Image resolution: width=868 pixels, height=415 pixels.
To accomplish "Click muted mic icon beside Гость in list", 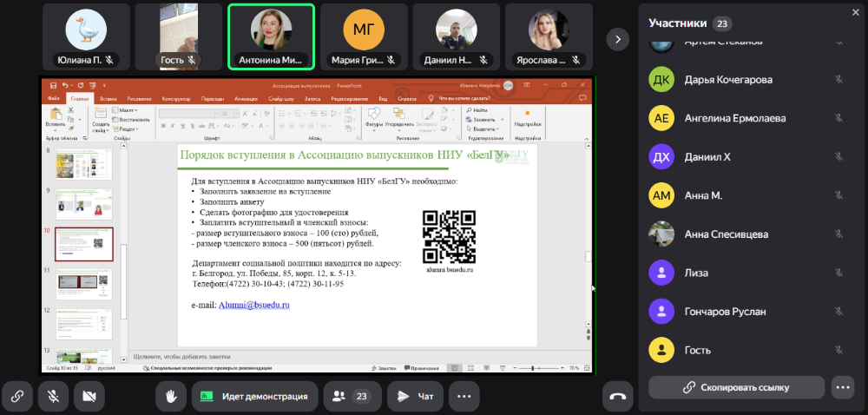I will (x=839, y=350).
